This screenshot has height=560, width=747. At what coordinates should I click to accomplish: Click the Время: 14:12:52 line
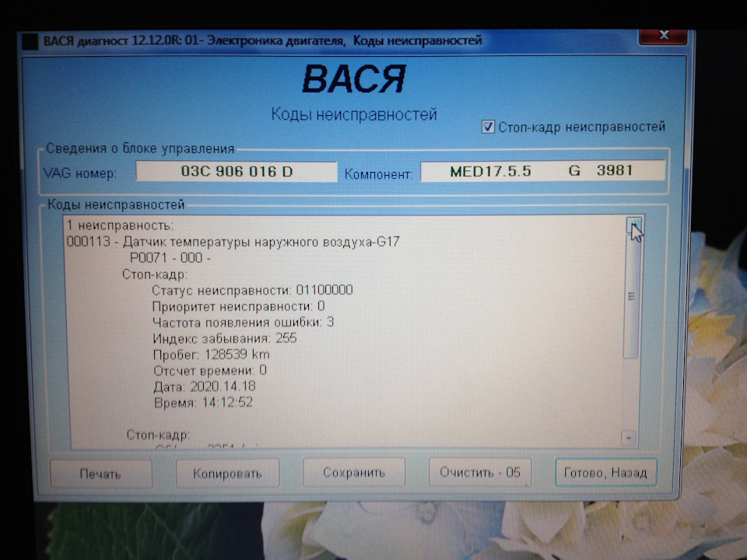203,402
